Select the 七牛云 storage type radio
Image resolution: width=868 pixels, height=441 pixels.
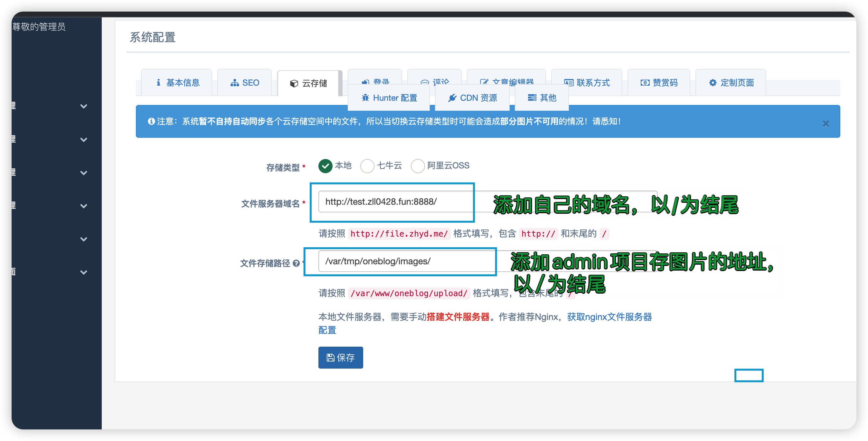[367, 166]
